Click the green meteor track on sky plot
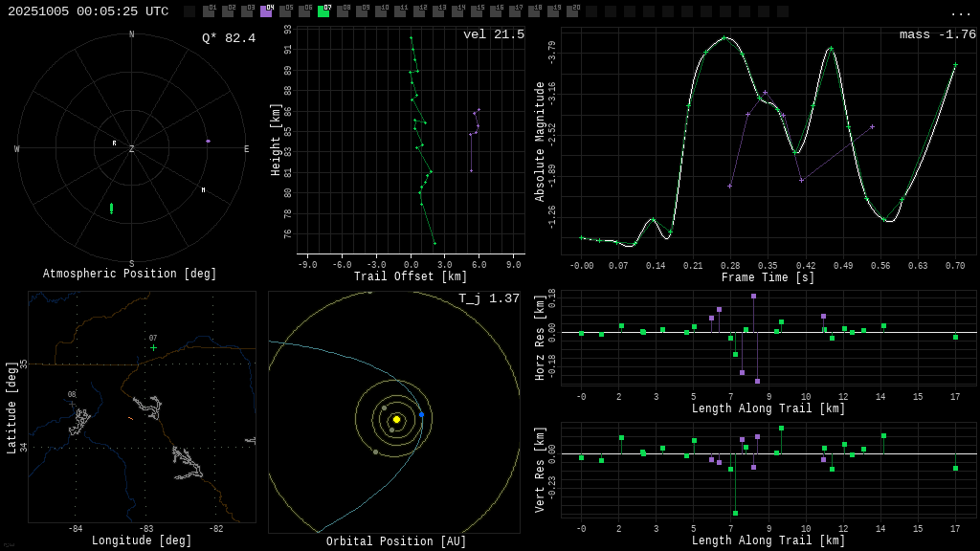980x551 pixels. pyautogui.click(x=111, y=208)
